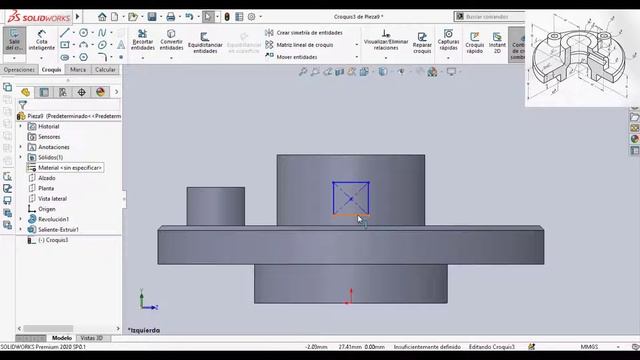Create a new document icon
This screenshot has height=360, width=640.
tap(115, 17)
